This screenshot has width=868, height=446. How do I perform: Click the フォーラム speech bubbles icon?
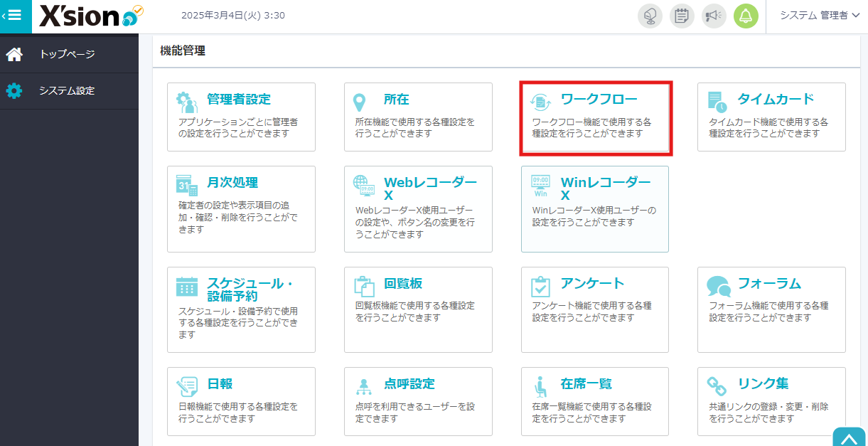coord(719,287)
